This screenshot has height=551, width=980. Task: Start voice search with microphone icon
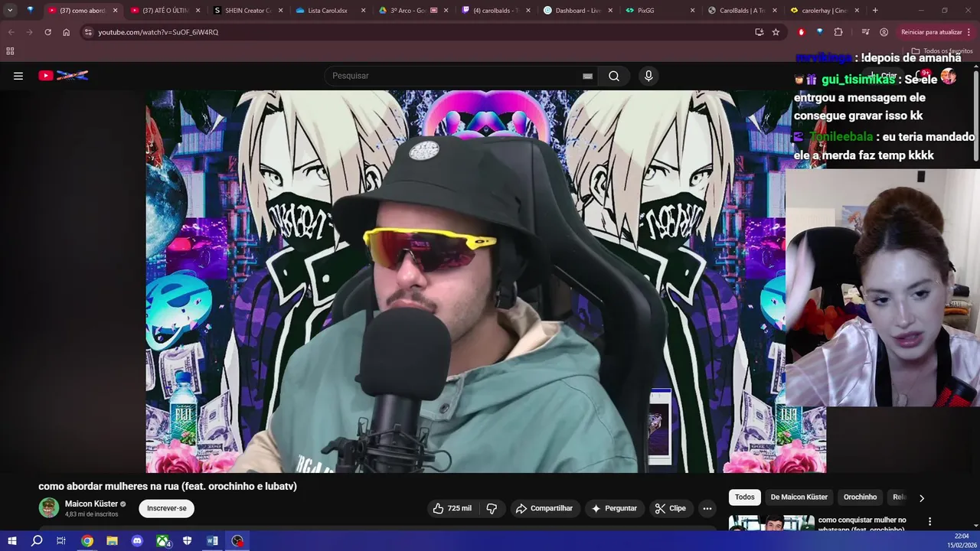[x=648, y=76]
